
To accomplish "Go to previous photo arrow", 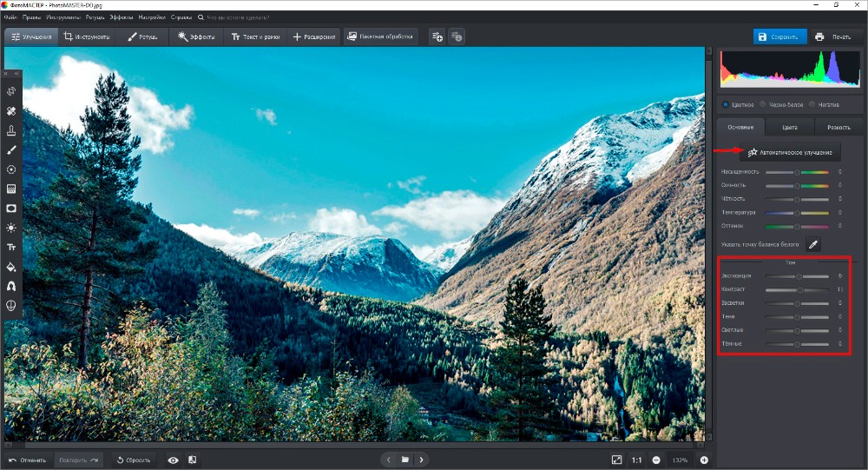I will pyautogui.click(x=389, y=460).
